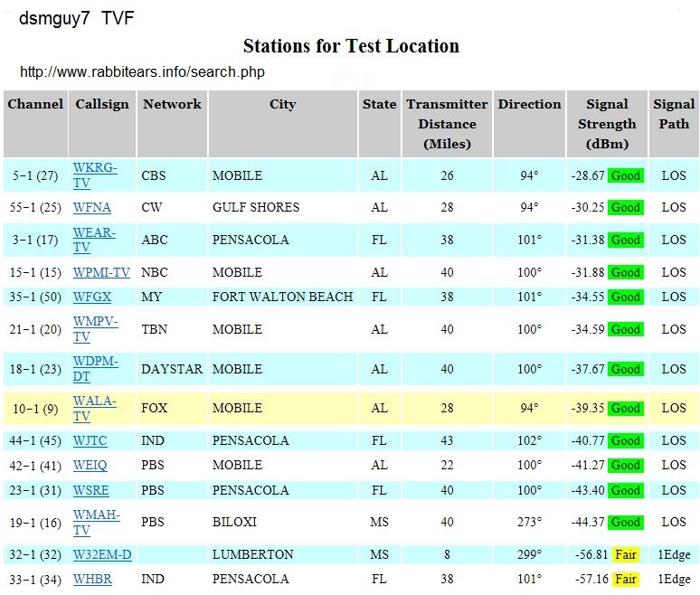The height and width of the screenshot is (595, 700).
Task: Click the rabbitears.info search URL text
Action: pyautogui.click(x=142, y=71)
